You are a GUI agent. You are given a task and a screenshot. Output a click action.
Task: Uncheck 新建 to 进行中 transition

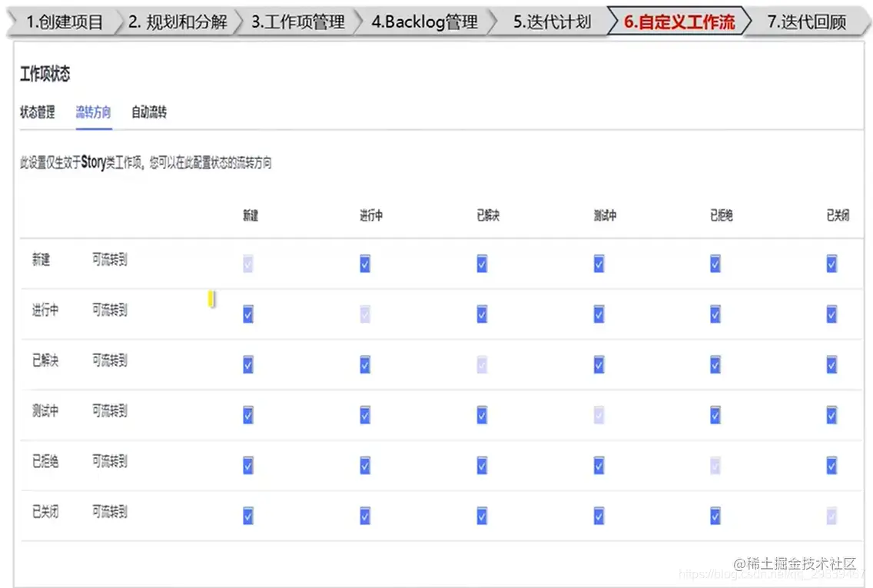click(365, 264)
